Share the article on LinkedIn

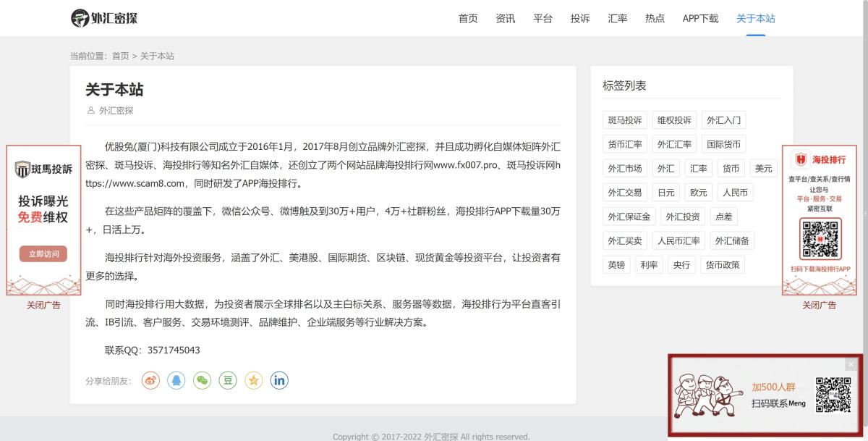tap(279, 379)
